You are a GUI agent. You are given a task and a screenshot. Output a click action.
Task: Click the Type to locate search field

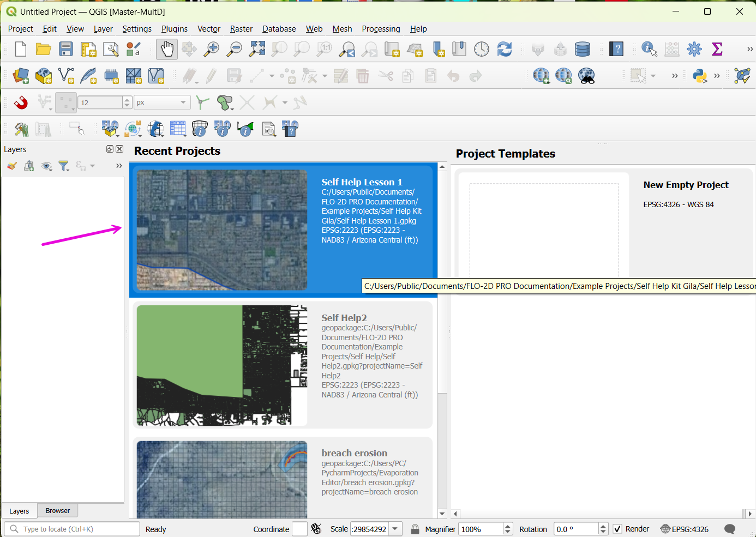click(x=76, y=529)
